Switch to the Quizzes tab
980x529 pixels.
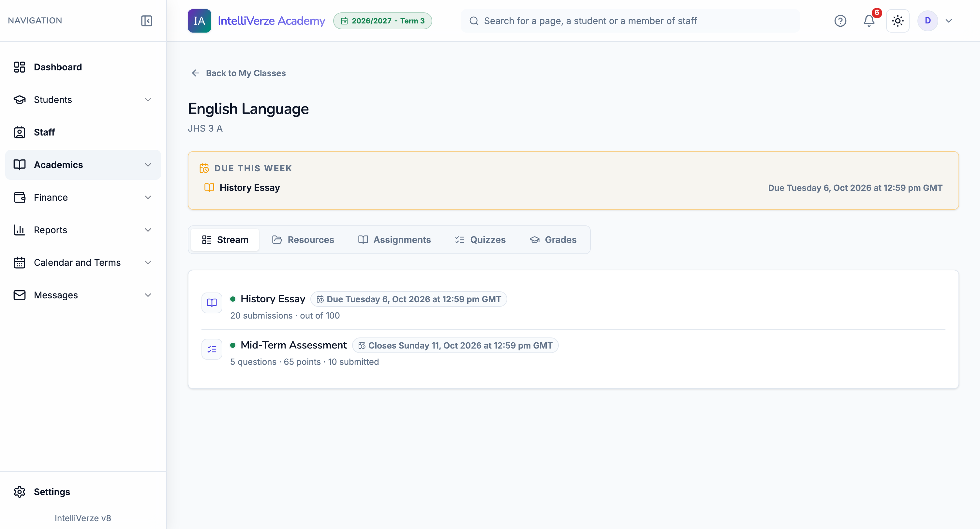pyautogui.click(x=480, y=240)
